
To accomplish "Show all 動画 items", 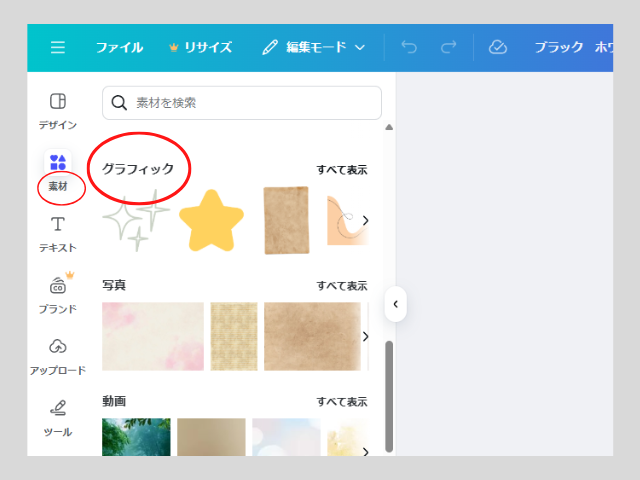I will pos(342,402).
